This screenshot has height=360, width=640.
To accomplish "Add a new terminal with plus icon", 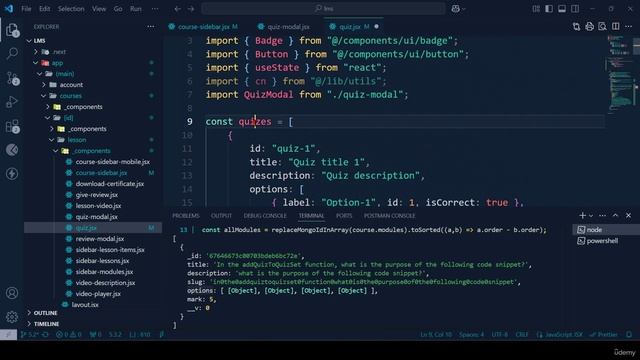I will (582, 215).
